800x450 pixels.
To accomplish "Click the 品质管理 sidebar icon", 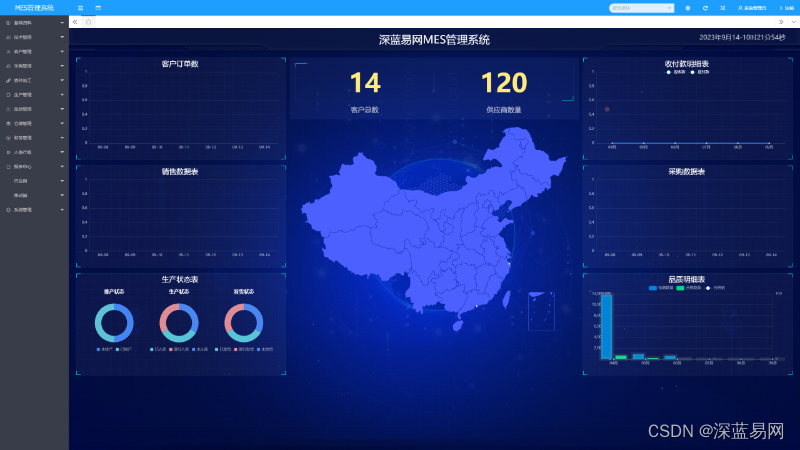I will tap(8, 109).
